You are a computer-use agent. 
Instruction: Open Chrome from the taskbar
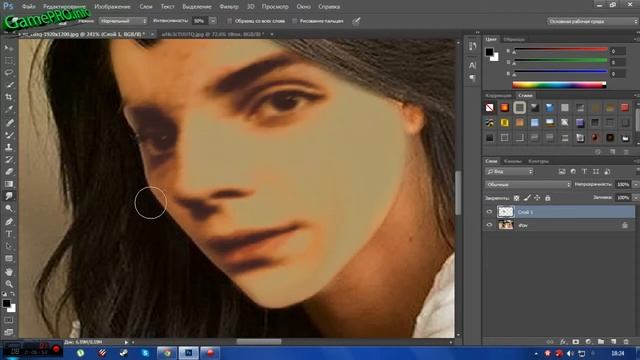(x=167, y=353)
